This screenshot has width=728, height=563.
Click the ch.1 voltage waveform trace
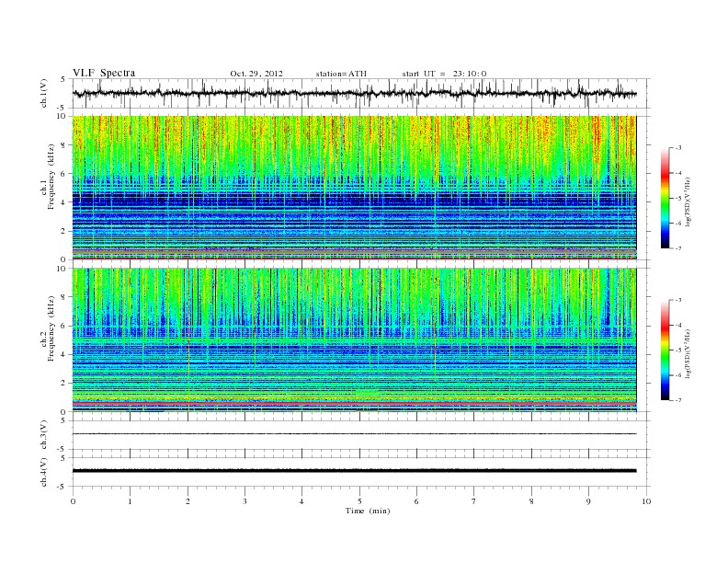[x=355, y=93]
